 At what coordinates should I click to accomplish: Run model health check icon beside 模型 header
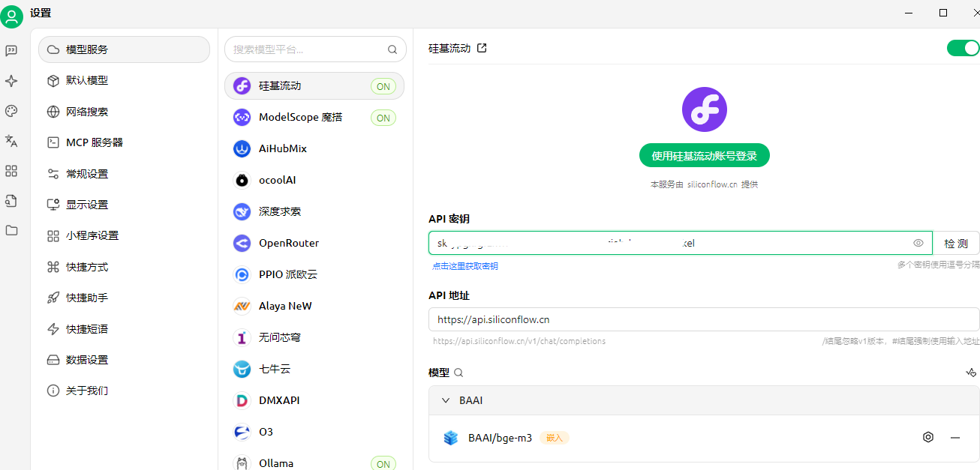point(971,373)
